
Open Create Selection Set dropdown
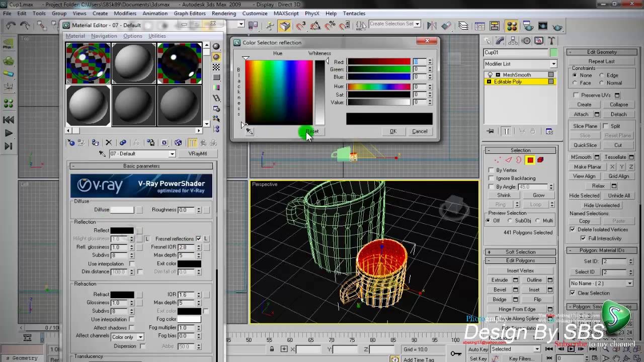[395, 24]
